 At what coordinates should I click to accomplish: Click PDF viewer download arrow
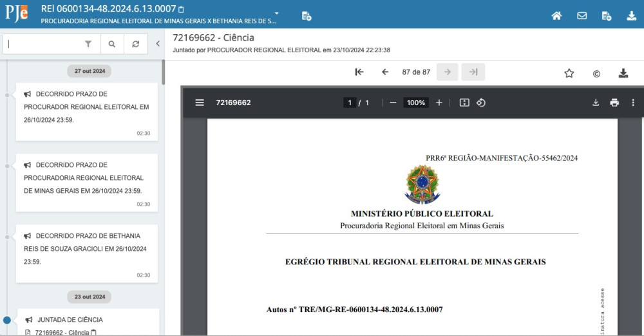(596, 103)
